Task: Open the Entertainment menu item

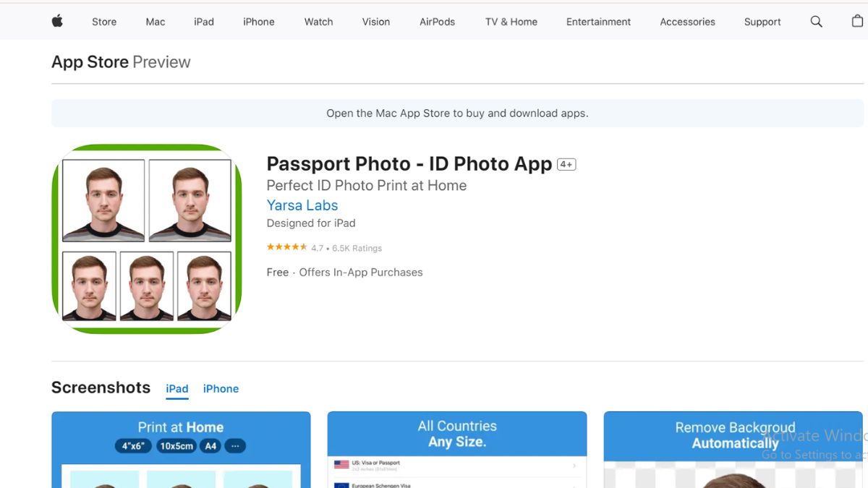Action: click(598, 21)
